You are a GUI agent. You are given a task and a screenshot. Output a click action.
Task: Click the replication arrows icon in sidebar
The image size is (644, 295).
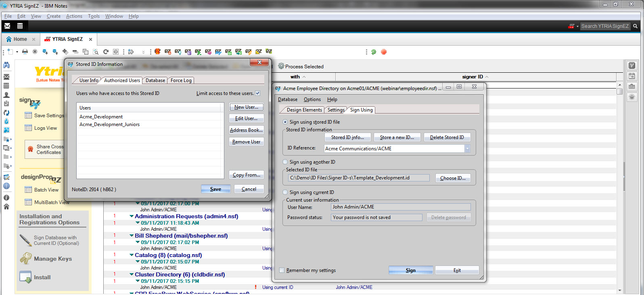click(x=6, y=113)
